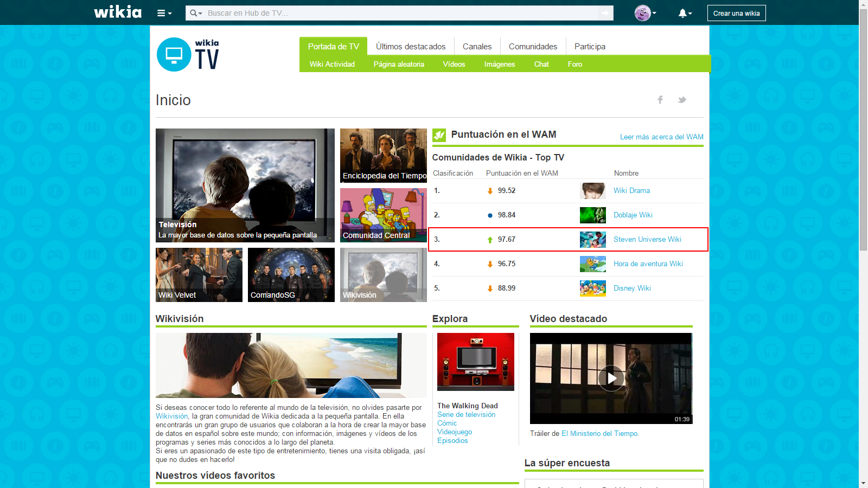Open the 'Últimos destacados' tab

point(411,47)
